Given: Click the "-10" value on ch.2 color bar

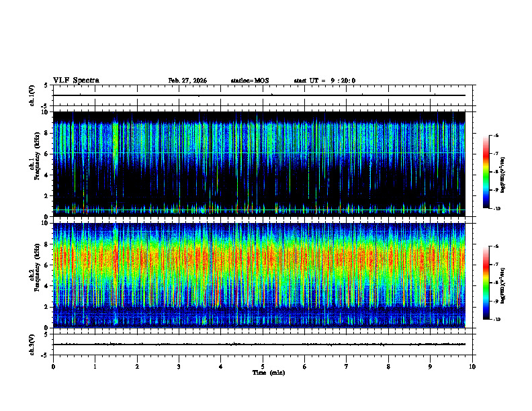Looking at the screenshot, I should click(x=496, y=320).
